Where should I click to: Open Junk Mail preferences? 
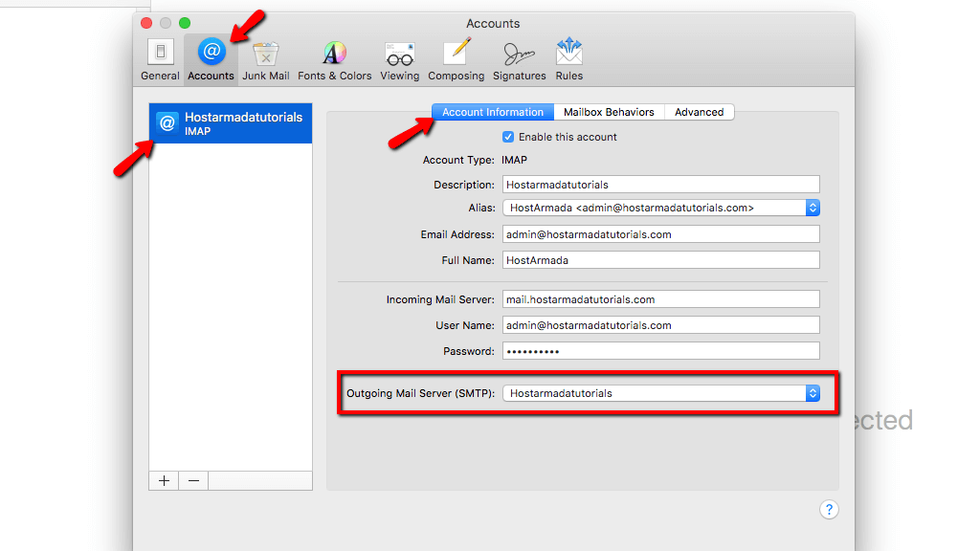point(266,60)
